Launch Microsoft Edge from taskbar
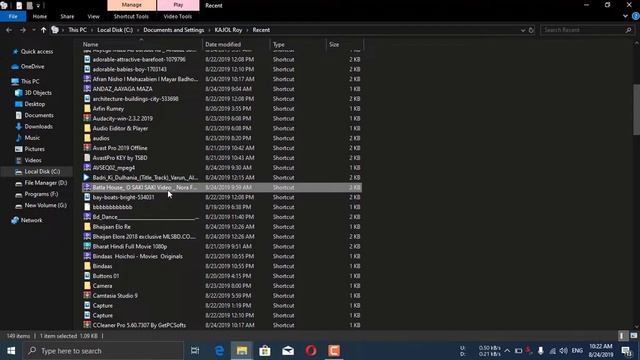Screen dimensions: 640x360 [x=219, y=351]
